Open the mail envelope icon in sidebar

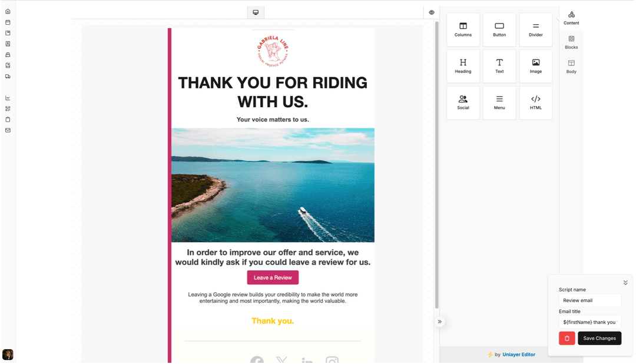tap(8, 130)
